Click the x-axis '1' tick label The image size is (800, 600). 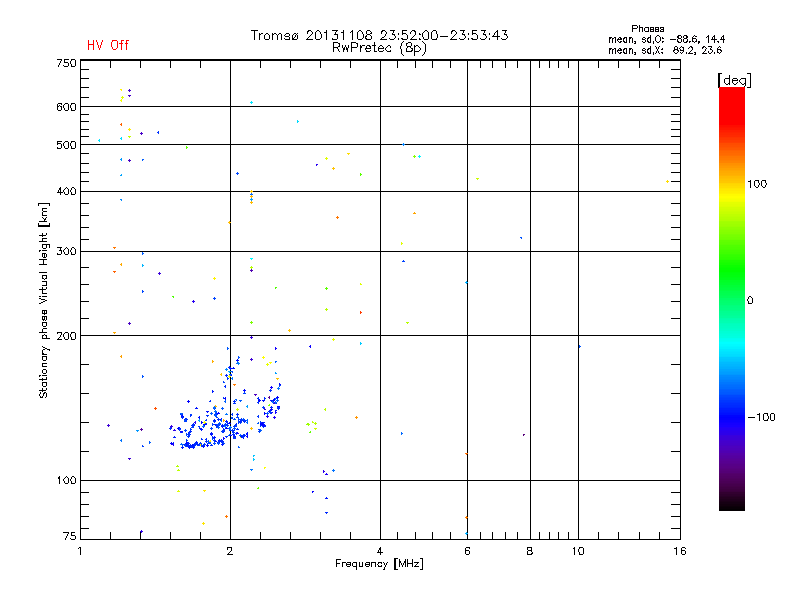80,551
